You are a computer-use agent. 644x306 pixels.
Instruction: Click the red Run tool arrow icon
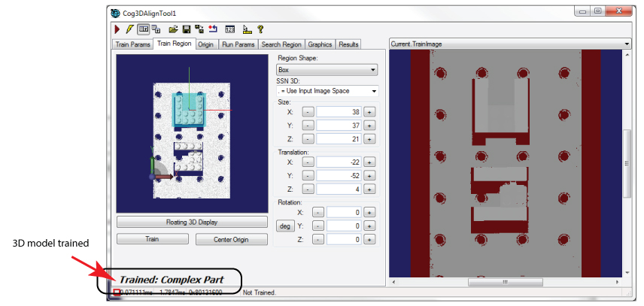(117, 29)
